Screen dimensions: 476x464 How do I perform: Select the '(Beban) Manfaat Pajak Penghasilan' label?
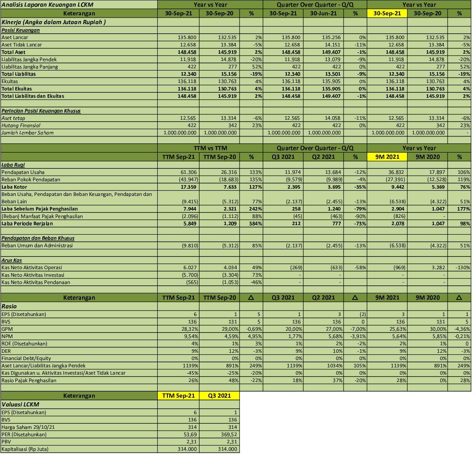tap(42, 216)
